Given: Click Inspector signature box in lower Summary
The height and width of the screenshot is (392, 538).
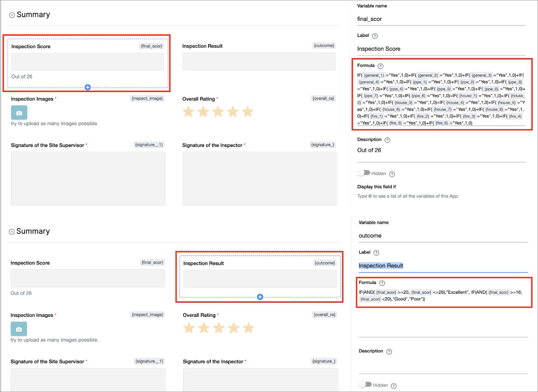Looking at the screenshot, I should [261, 380].
